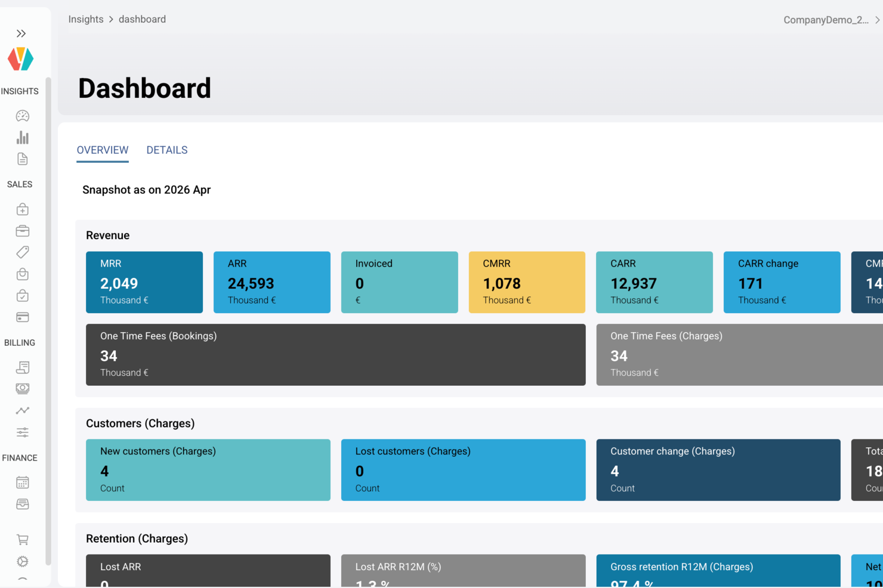Image resolution: width=883 pixels, height=588 pixels.
Task: Click the Revenue section heading
Action: pyautogui.click(x=108, y=236)
